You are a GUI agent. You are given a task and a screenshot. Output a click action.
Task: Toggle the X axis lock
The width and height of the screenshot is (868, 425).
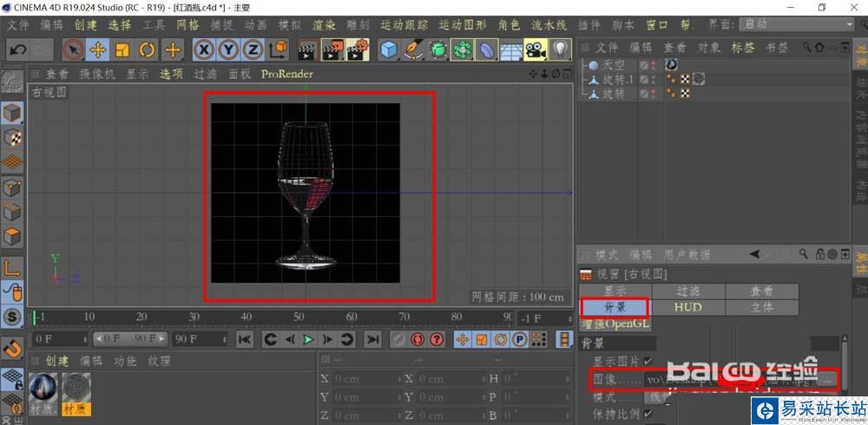click(204, 49)
